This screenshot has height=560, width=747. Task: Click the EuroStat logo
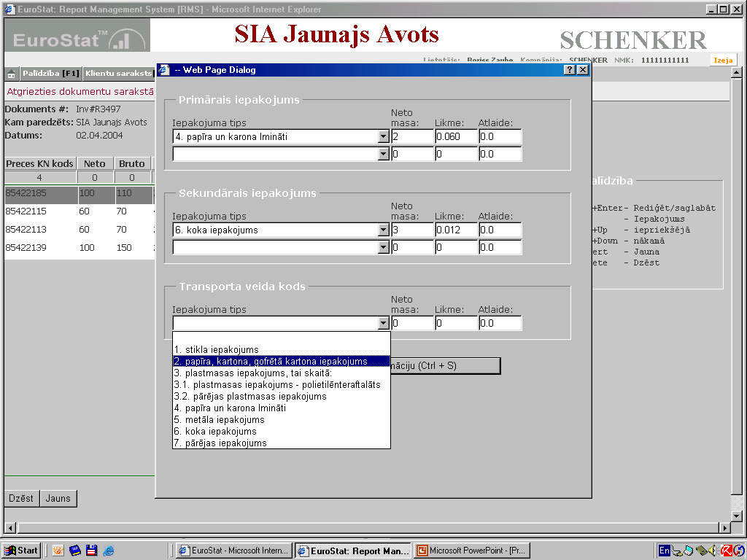(77, 36)
